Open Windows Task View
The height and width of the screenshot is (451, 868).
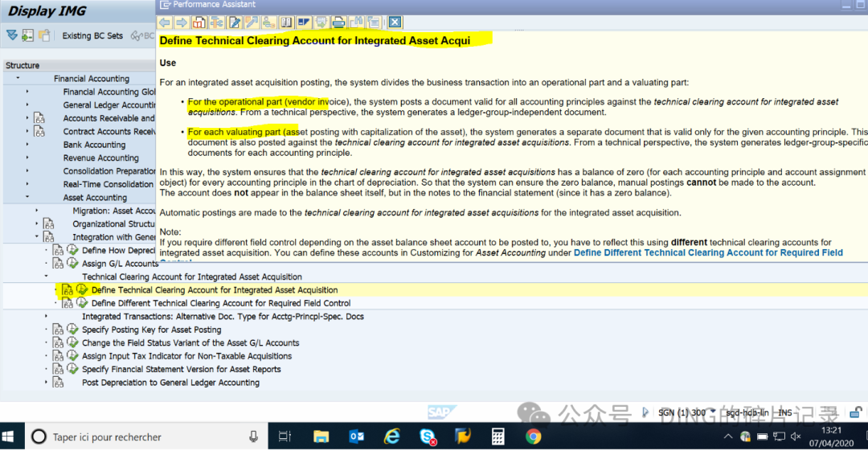click(285, 437)
